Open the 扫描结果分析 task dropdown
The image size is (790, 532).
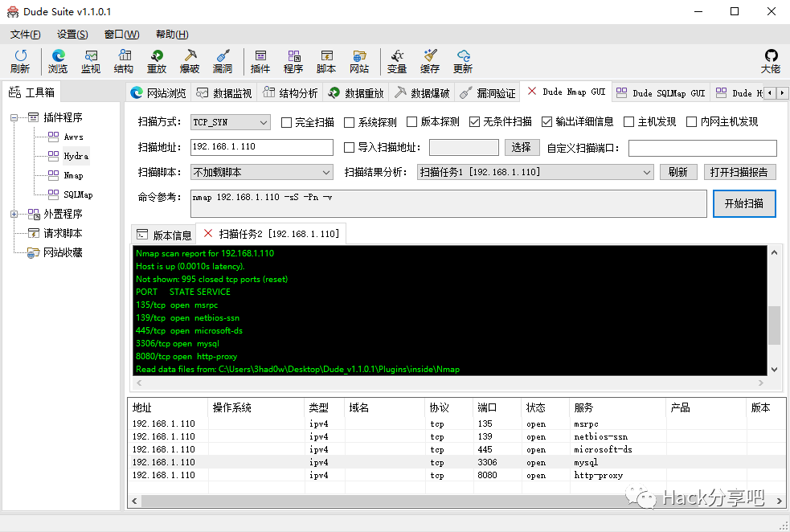[x=535, y=172]
